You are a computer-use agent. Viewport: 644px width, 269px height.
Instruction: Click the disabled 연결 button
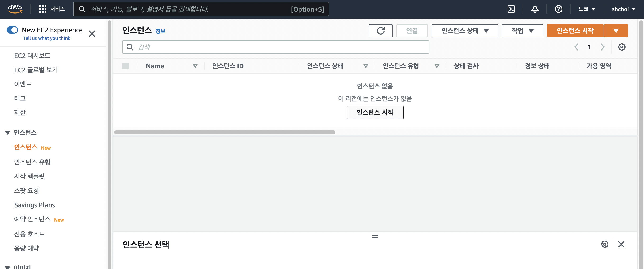(x=412, y=31)
